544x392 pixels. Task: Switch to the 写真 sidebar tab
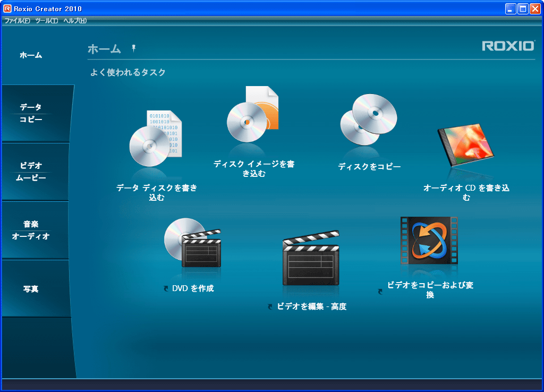(x=36, y=288)
